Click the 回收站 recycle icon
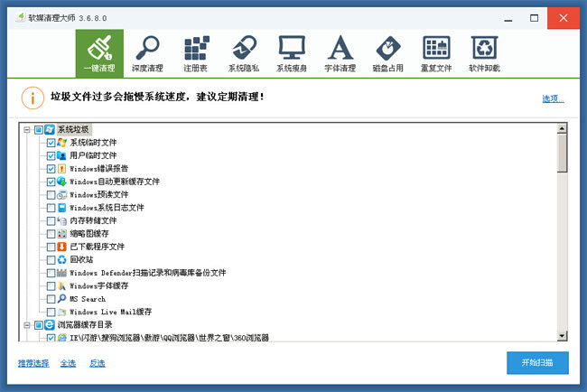This screenshot has width=587, height=392. click(61, 260)
